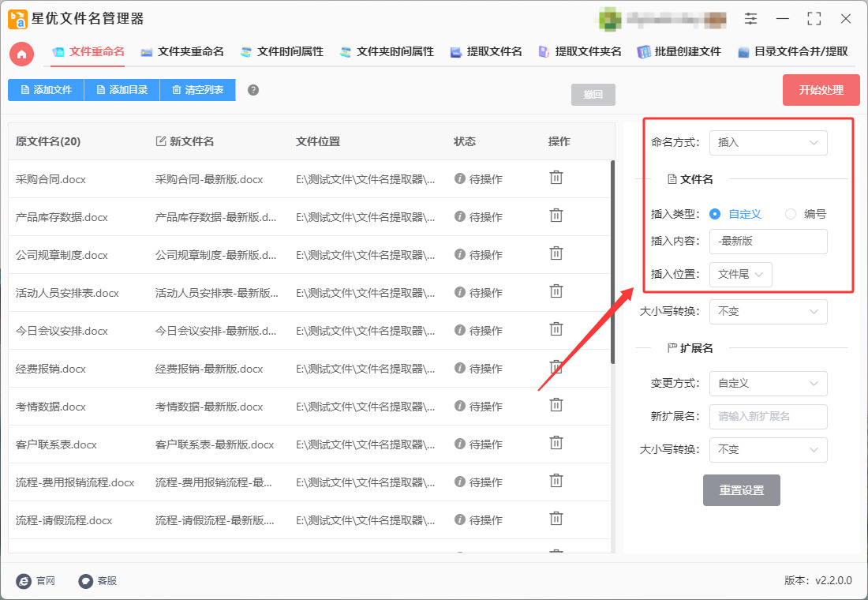868x600 pixels.
Task: Select the 经费报销.docx original file name
Action: click(x=51, y=369)
